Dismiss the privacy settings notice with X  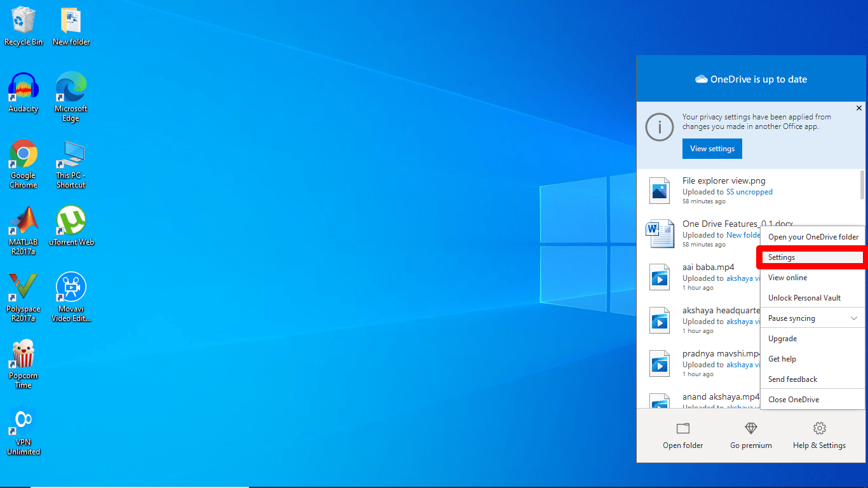(859, 108)
